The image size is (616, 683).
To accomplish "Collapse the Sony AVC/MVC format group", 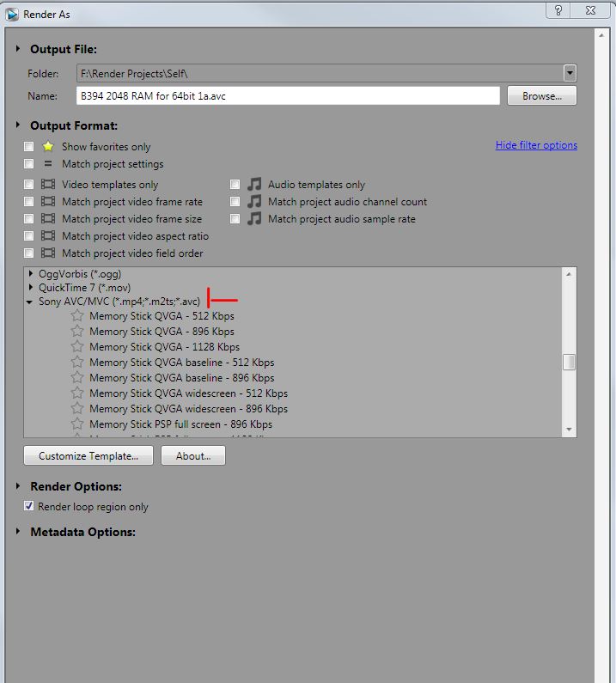I will point(30,302).
